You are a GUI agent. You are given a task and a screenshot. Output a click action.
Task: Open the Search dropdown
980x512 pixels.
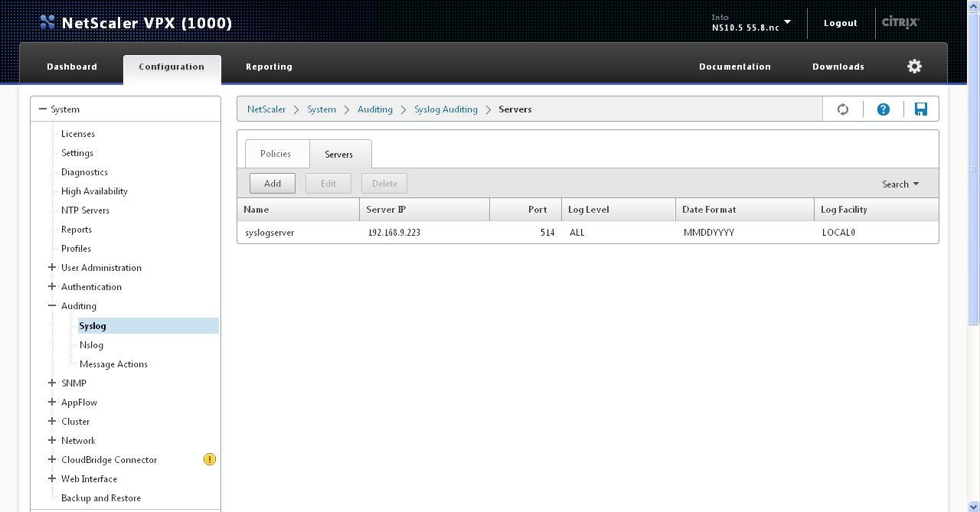point(900,184)
